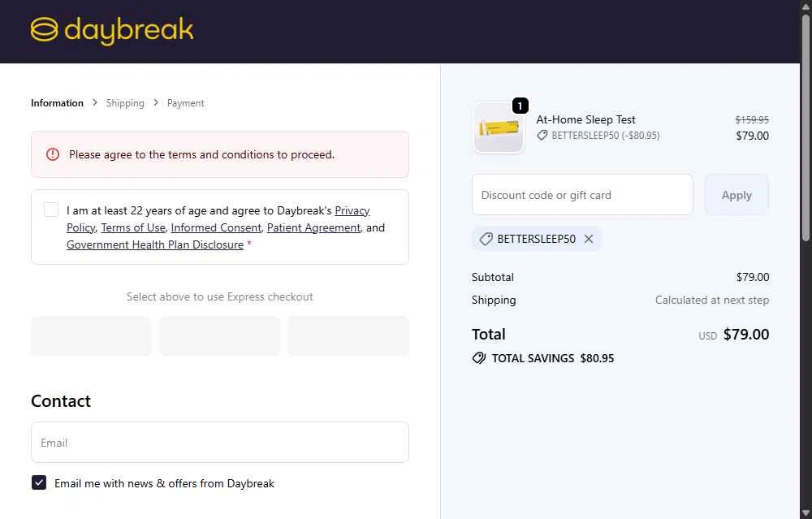Click the discount tag icon under At-Home Sleep Test
The image size is (812, 519).
point(542,135)
